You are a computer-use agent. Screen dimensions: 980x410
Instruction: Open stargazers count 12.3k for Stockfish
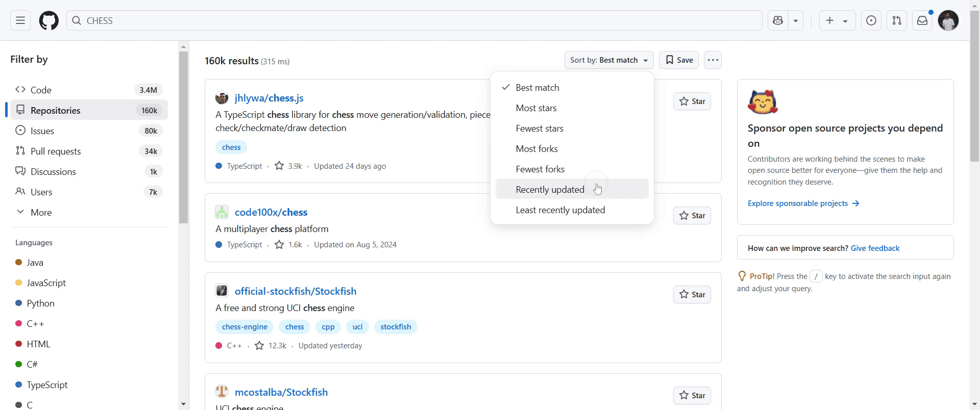tap(271, 345)
